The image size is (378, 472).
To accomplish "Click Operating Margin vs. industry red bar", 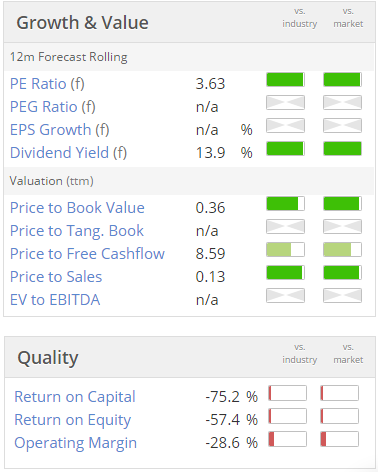I will pyautogui.click(x=288, y=439).
